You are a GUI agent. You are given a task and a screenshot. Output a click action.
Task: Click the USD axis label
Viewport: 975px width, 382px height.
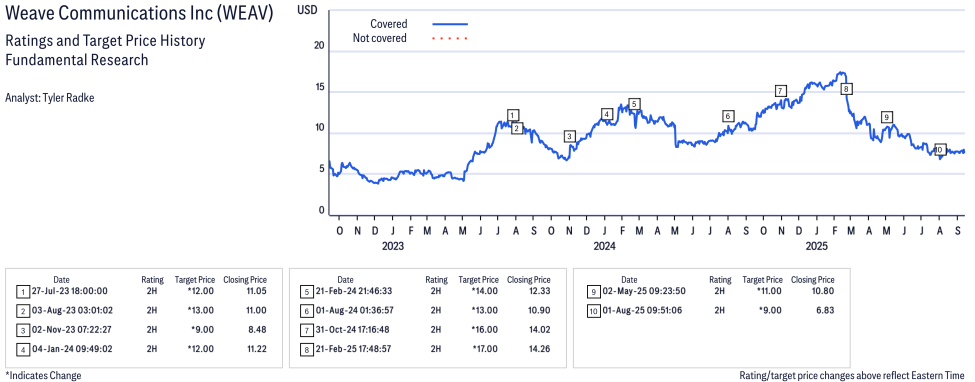tap(308, 11)
